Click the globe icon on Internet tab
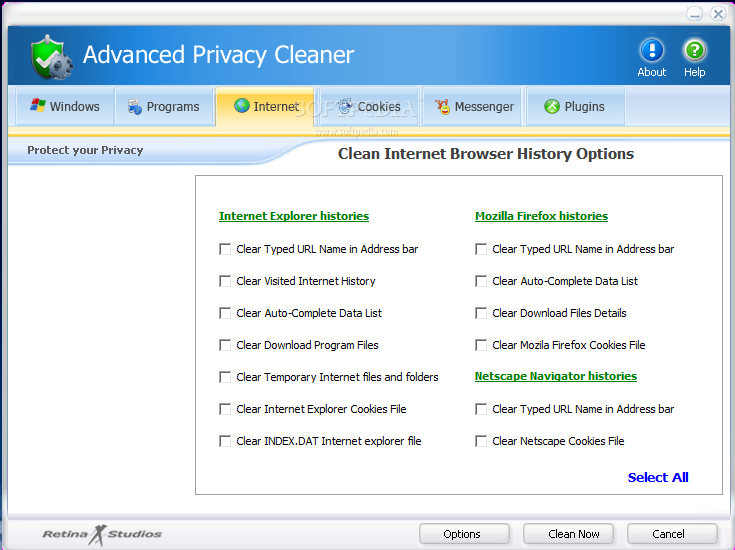The width and height of the screenshot is (735, 550). (x=242, y=105)
